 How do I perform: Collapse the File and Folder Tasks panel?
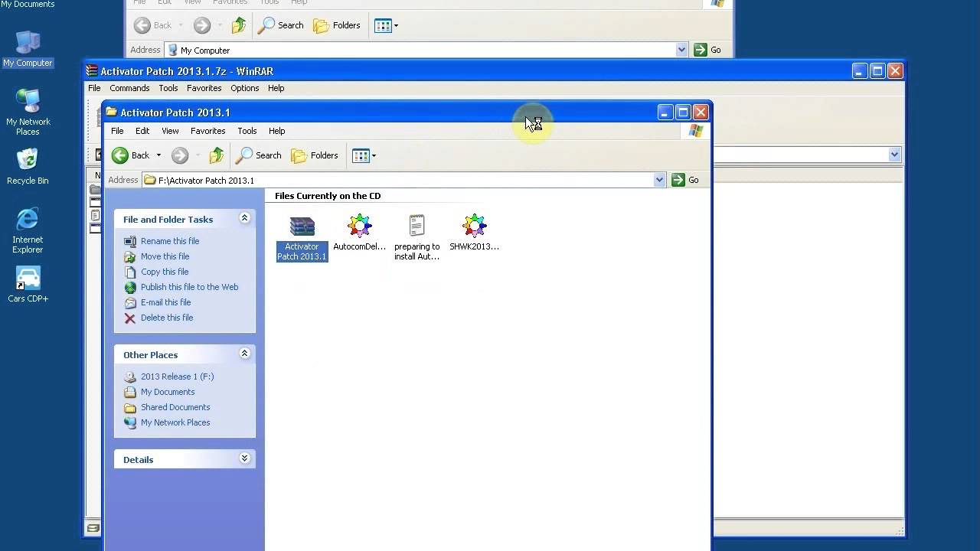pos(244,218)
